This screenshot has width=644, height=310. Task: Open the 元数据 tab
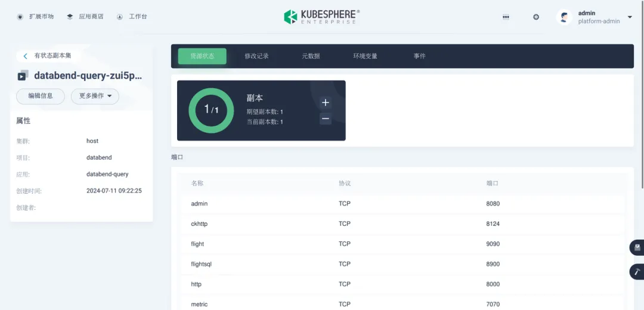pyautogui.click(x=311, y=56)
